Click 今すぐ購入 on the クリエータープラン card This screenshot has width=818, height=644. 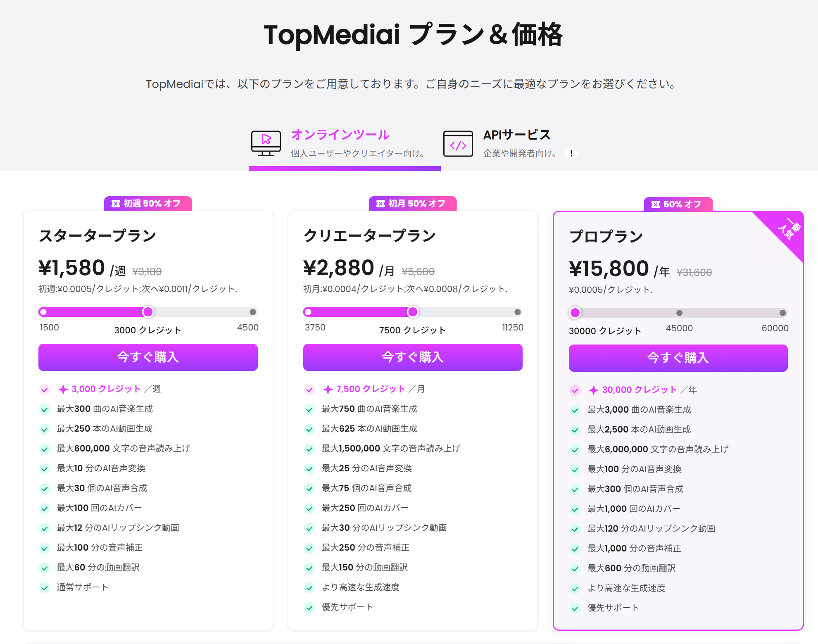click(412, 357)
